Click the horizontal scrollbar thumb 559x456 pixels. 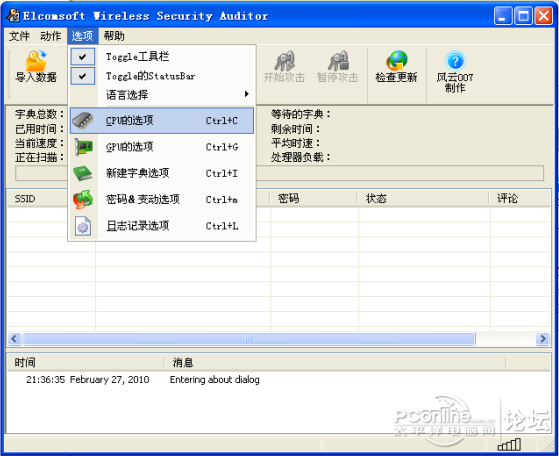(x=249, y=338)
